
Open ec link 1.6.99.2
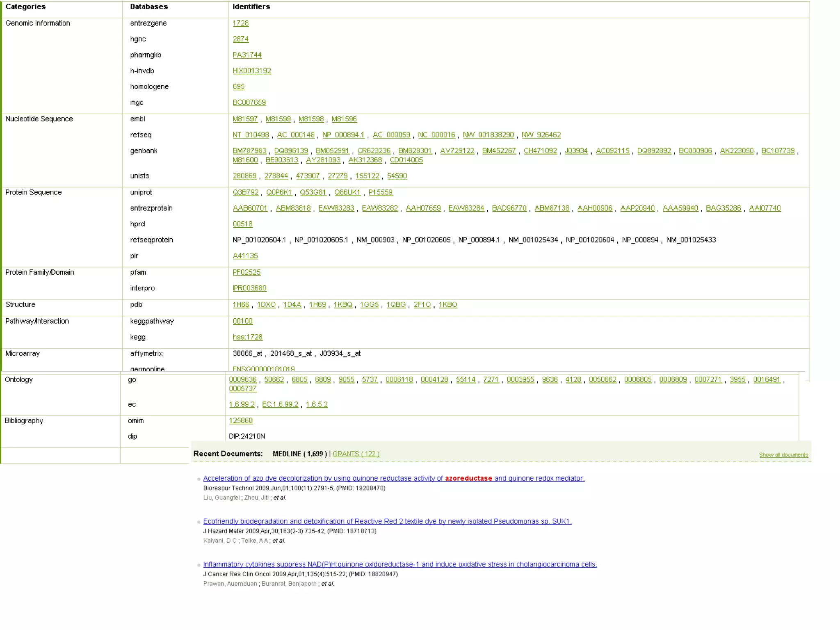coord(242,404)
